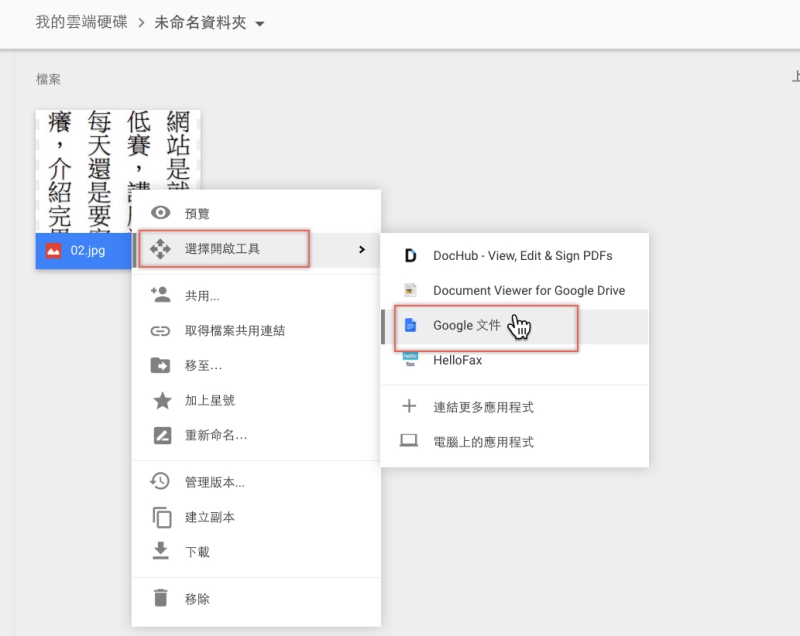
Task: Select 建立副本 menu entry
Action: pyautogui.click(x=256, y=517)
